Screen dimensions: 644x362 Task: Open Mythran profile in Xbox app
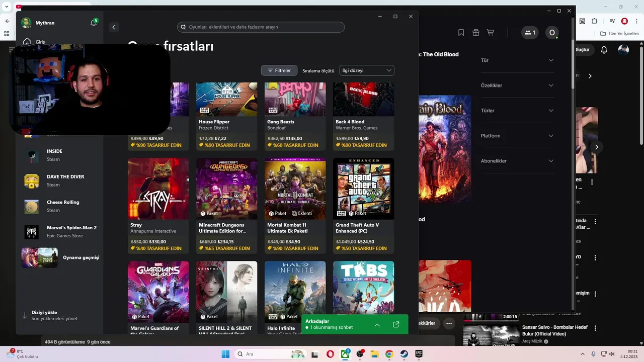click(x=38, y=23)
